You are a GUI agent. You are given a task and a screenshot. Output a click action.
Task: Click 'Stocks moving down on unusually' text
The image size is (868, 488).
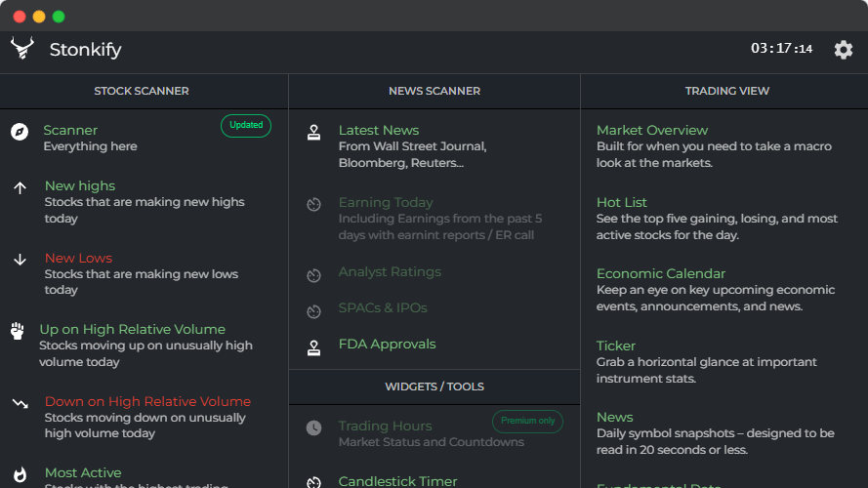145,426
